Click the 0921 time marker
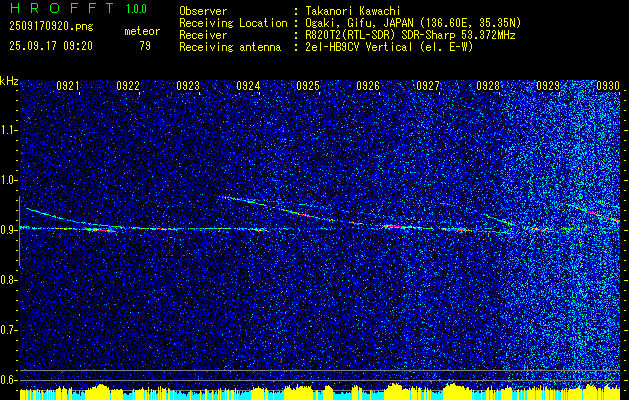The width and height of the screenshot is (629, 400). (68, 85)
